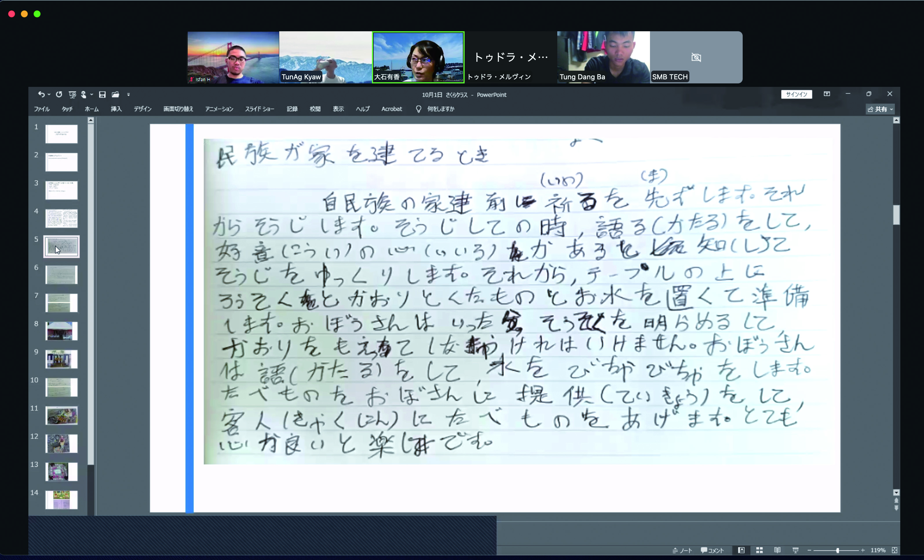Screen dimensions: 924x560
Task: Open the アニメーション ribbon tab
Action: pos(219,109)
